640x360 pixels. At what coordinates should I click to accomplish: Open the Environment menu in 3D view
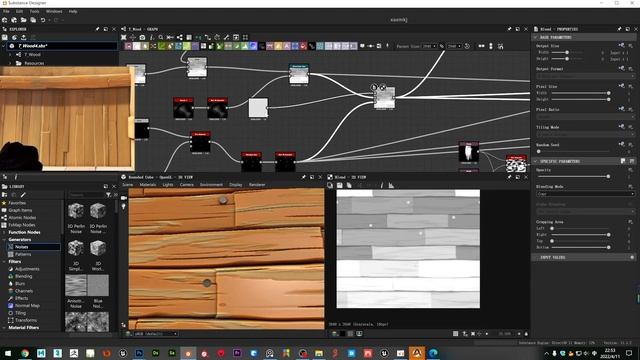coord(211,185)
